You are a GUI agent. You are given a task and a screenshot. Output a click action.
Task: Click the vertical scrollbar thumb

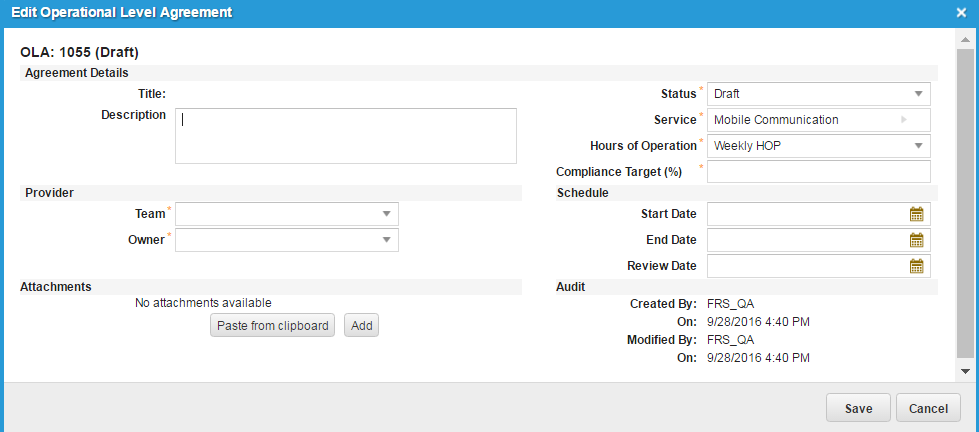tap(964, 200)
